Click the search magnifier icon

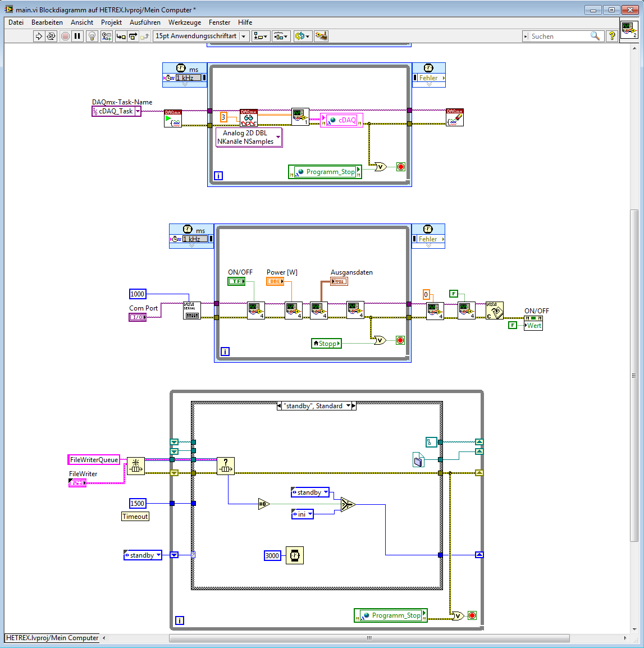595,36
